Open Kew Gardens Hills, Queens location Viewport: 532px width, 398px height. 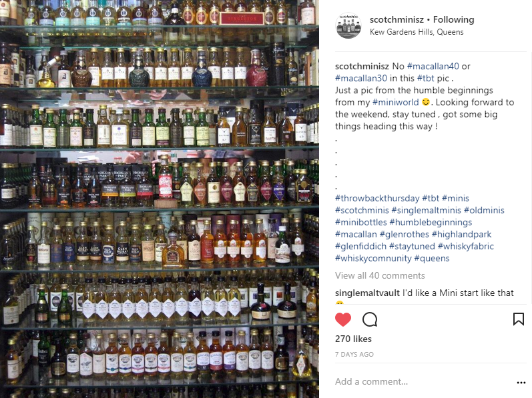(x=417, y=32)
